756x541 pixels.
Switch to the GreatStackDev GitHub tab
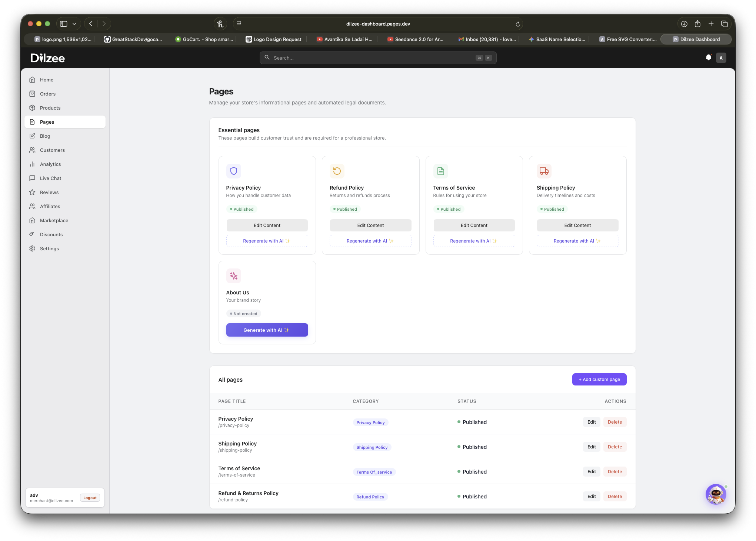tap(133, 39)
